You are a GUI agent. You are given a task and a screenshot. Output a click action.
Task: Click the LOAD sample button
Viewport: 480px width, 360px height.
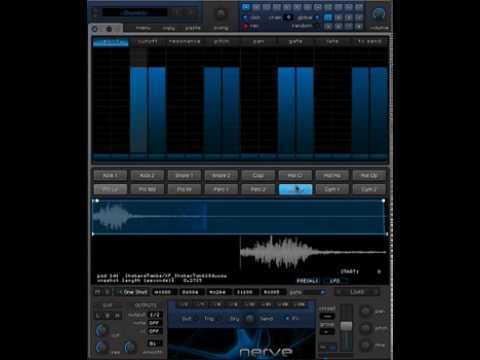[357, 292]
